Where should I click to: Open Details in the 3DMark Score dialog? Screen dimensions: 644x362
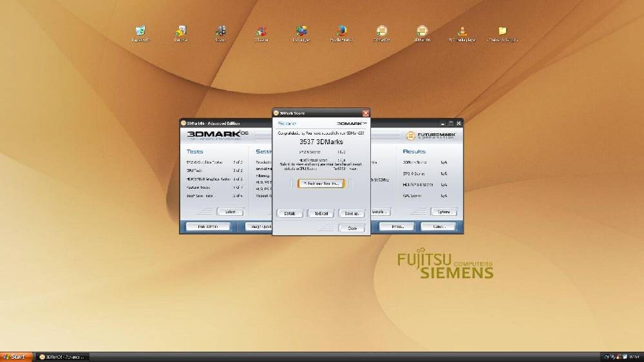click(290, 213)
